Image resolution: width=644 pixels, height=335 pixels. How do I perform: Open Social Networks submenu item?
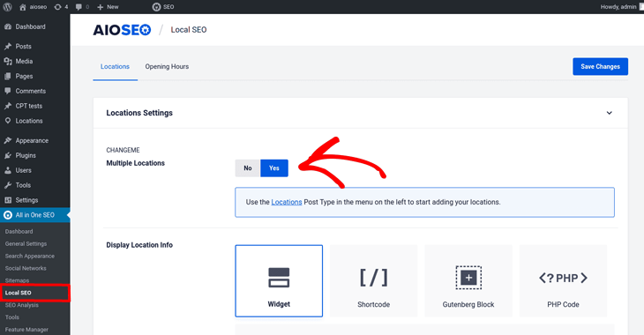point(26,269)
